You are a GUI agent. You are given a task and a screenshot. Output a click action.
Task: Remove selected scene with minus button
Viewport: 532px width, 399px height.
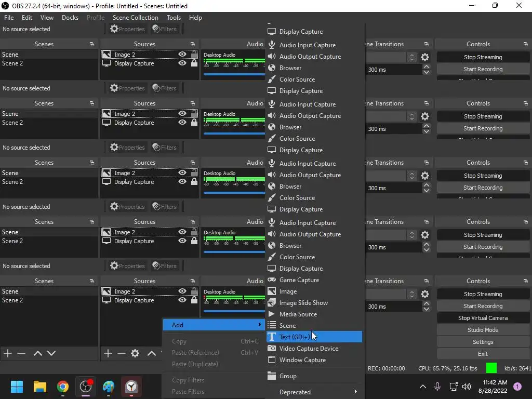click(x=21, y=353)
